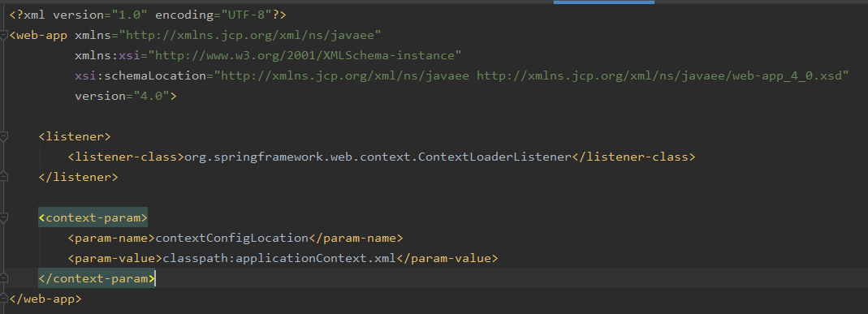Click the opening param-value tag

114,258
